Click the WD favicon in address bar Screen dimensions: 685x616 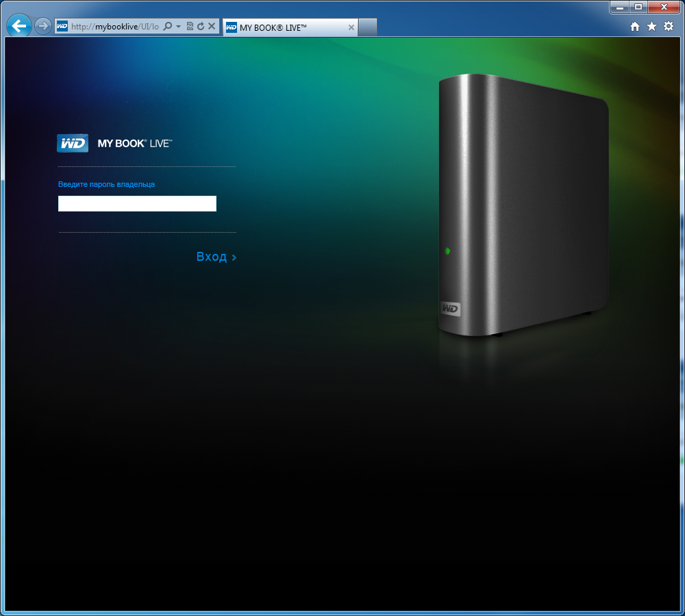(x=62, y=26)
